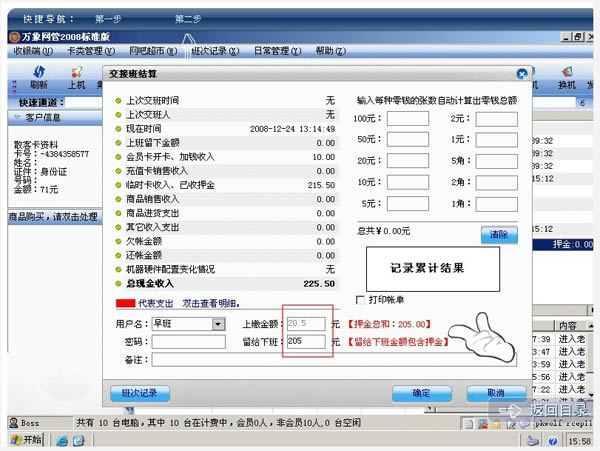Click the red 代表支出 color swatch

(126, 303)
